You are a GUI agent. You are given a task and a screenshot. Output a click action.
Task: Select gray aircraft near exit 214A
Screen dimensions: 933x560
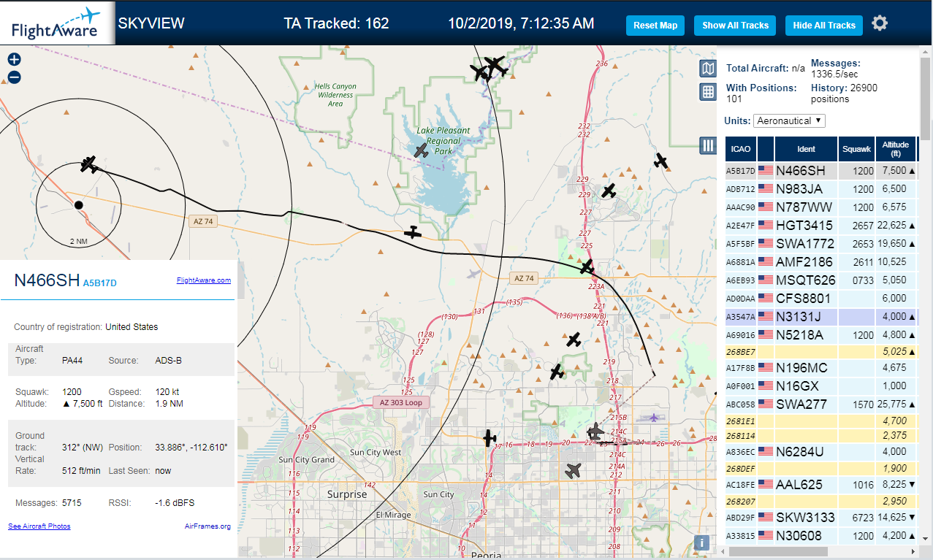point(573,471)
